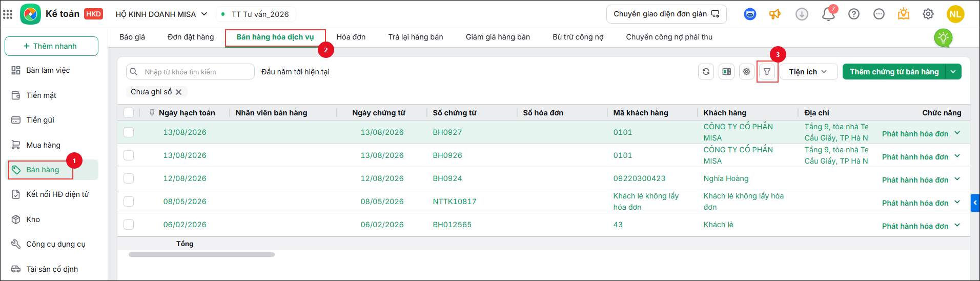Open Kho in sidebar
The image size is (980, 281).
(51, 219)
